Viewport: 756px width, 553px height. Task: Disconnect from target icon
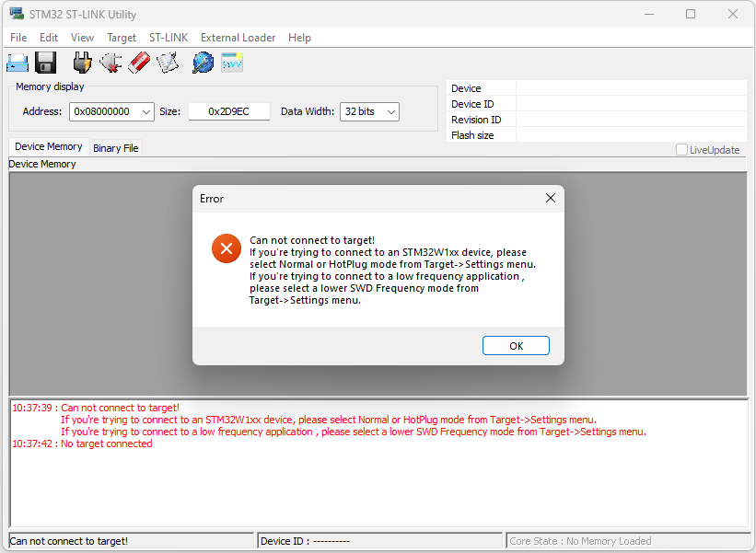click(x=110, y=63)
